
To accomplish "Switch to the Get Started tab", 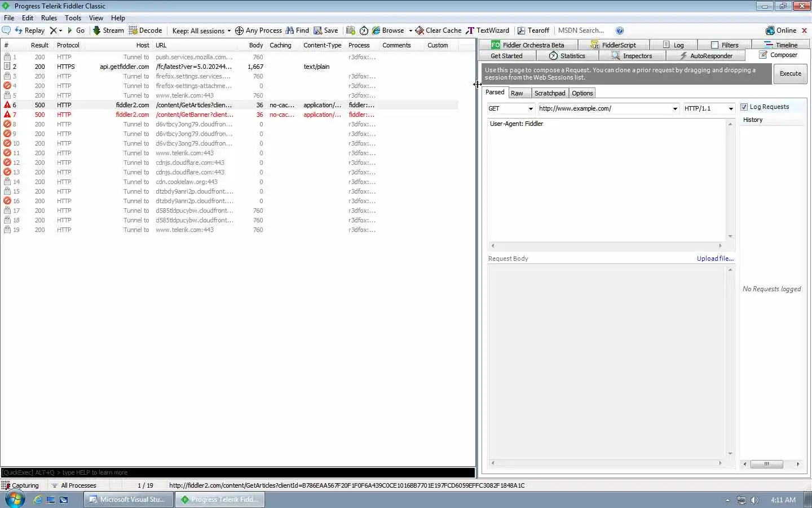I will click(x=507, y=56).
